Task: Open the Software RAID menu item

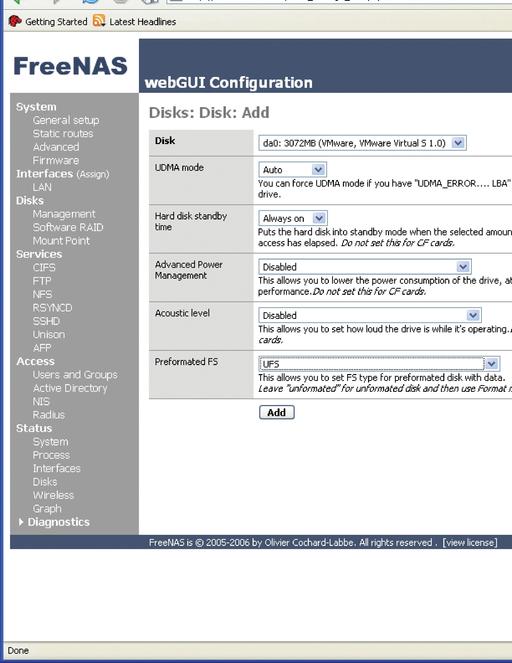Action: click(68, 227)
